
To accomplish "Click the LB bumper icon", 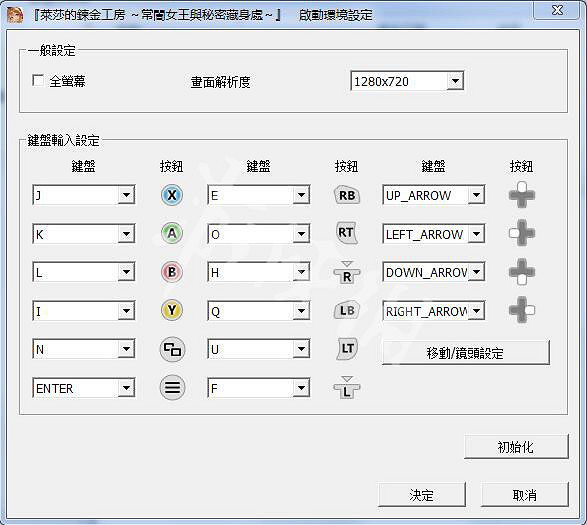I will [x=347, y=310].
